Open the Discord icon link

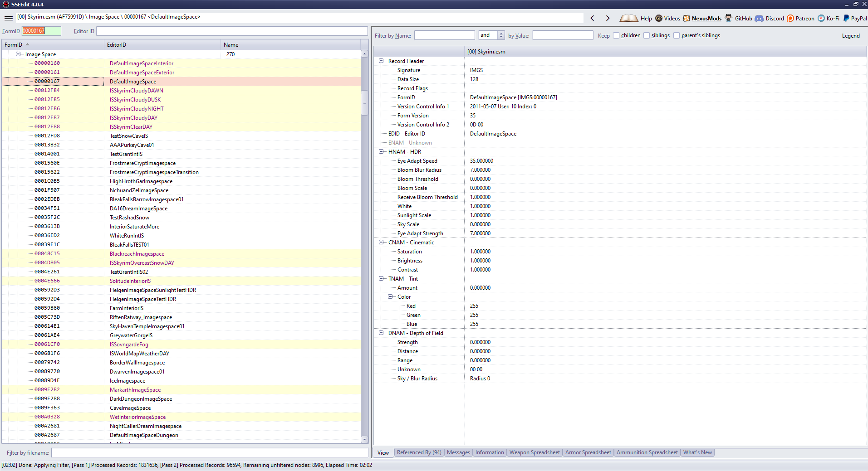(x=759, y=18)
